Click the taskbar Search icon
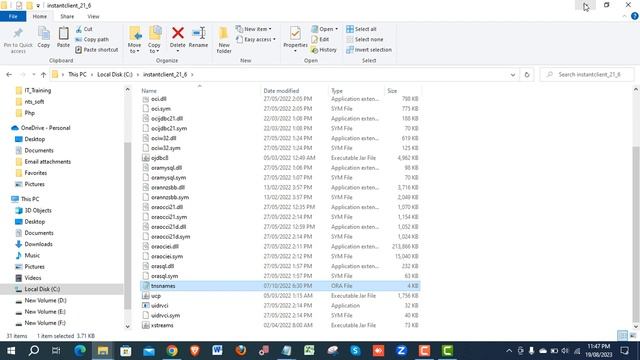 [34, 351]
